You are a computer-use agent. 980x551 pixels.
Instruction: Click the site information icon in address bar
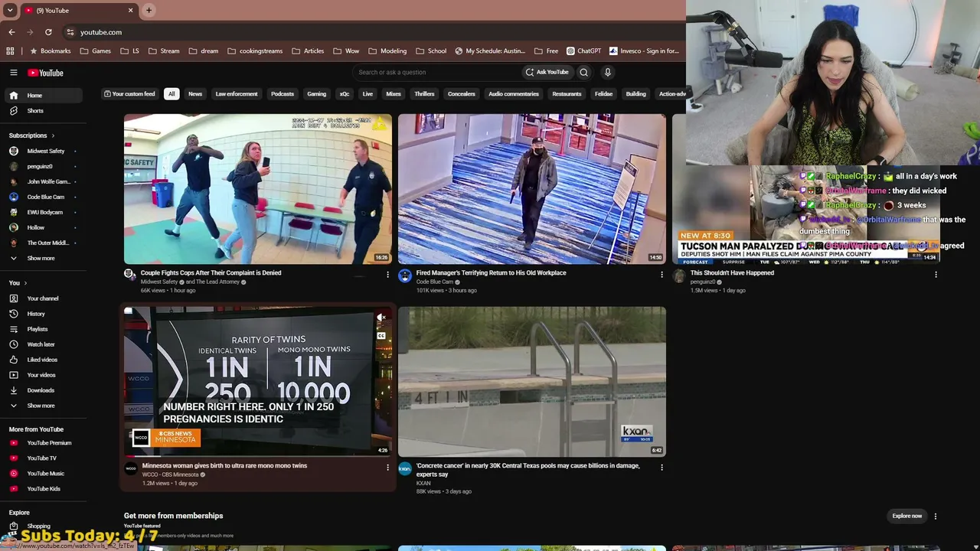[x=70, y=32]
